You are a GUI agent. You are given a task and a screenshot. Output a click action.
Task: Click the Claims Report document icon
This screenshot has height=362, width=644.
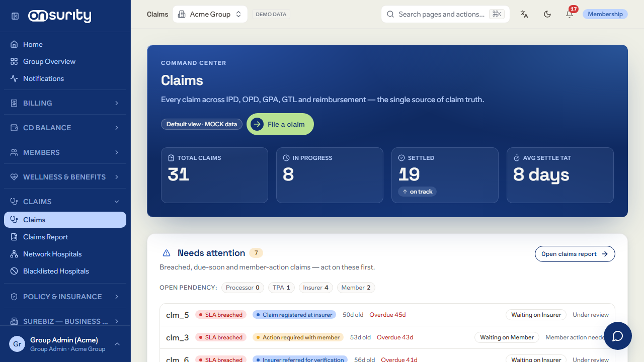click(14, 237)
